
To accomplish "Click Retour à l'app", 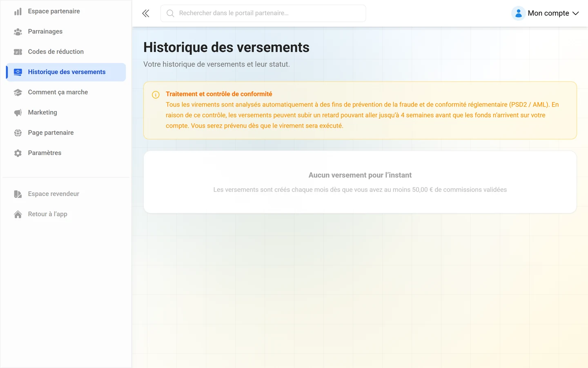I will pos(66,214).
